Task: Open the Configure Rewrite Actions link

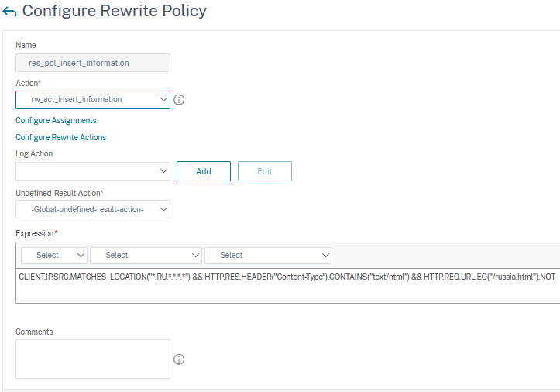Action: [60, 137]
